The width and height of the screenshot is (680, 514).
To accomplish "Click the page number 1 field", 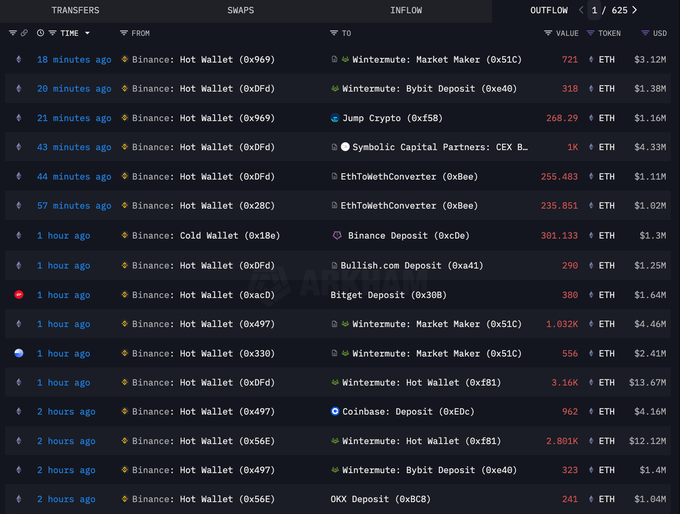I will [x=594, y=10].
